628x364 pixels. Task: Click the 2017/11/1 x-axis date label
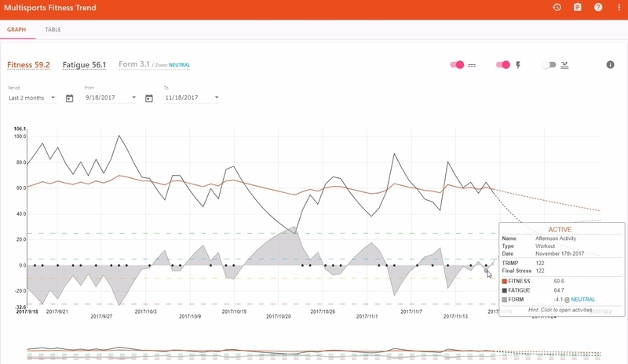tap(367, 316)
